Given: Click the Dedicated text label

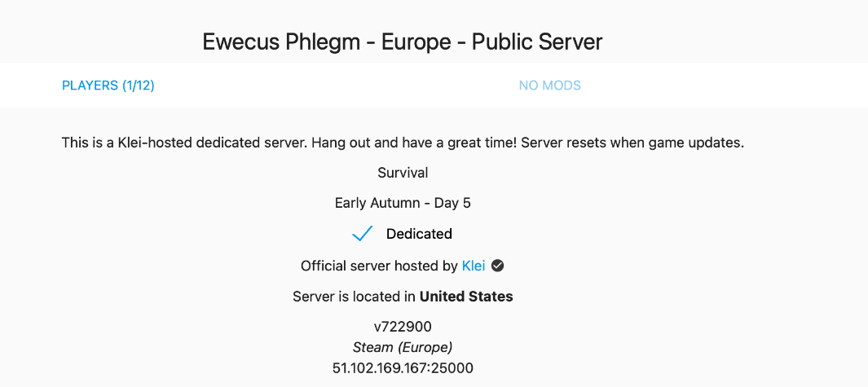Looking at the screenshot, I should [419, 234].
